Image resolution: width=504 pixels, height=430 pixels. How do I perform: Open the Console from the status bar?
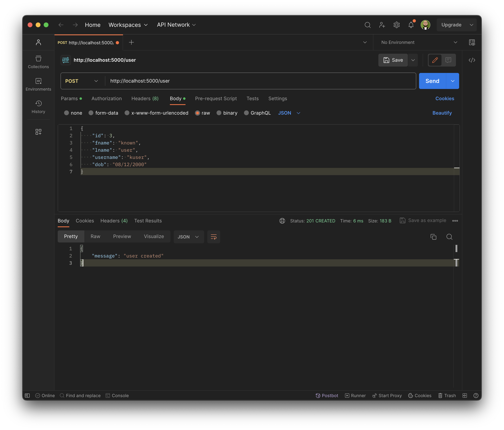(117, 396)
